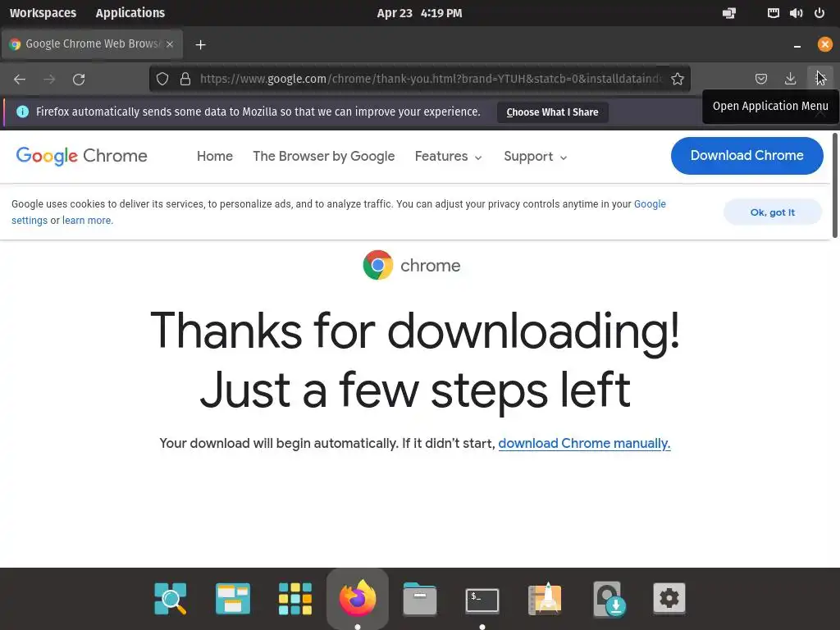Follow the download Chrome manually link
This screenshot has height=630, width=840.
coord(584,444)
